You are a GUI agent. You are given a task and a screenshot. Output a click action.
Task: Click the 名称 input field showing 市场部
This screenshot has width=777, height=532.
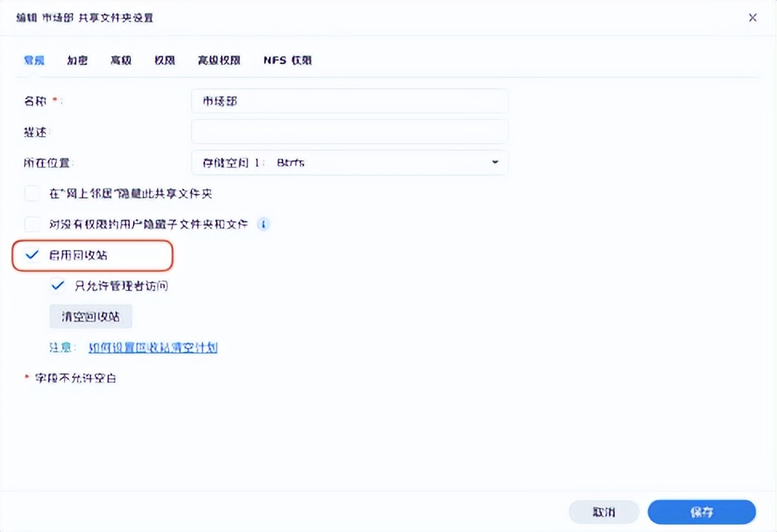tap(350, 100)
